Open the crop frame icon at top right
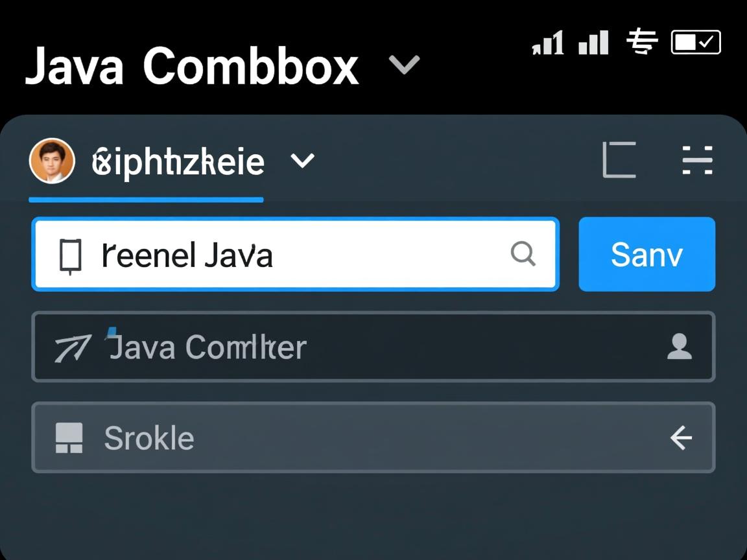 [618, 161]
